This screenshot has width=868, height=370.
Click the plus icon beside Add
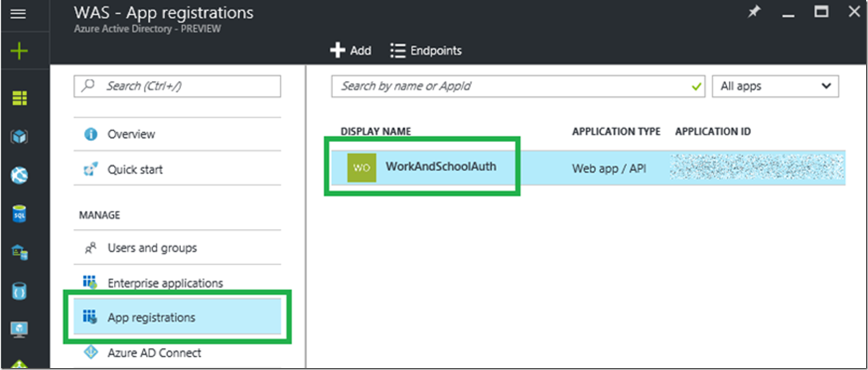point(338,50)
